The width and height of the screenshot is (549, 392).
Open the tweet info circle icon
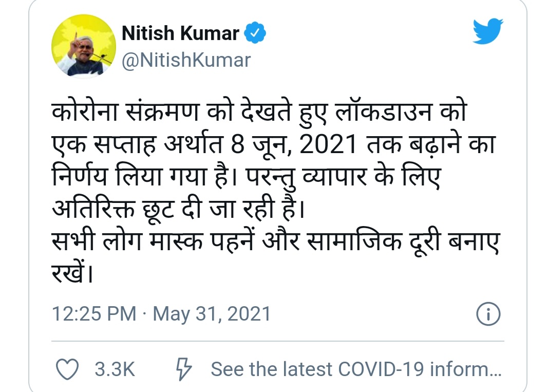click(x=488, y=313)
